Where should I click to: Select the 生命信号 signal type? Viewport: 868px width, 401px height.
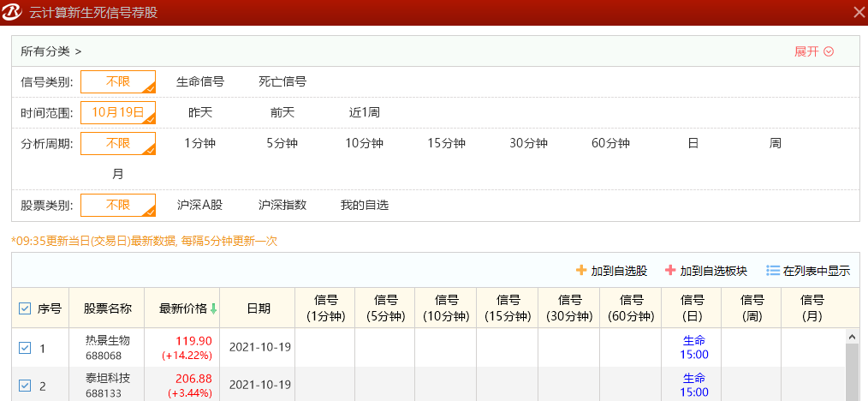tap(200, 82)
